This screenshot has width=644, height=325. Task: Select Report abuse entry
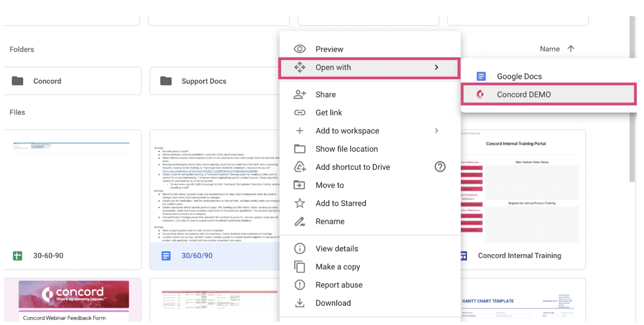coord(370,285)
